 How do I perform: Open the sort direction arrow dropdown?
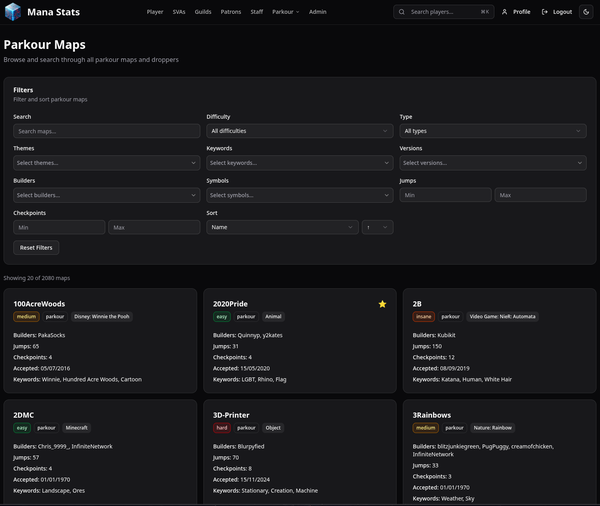pyautogui.click(x=377, y=227)
